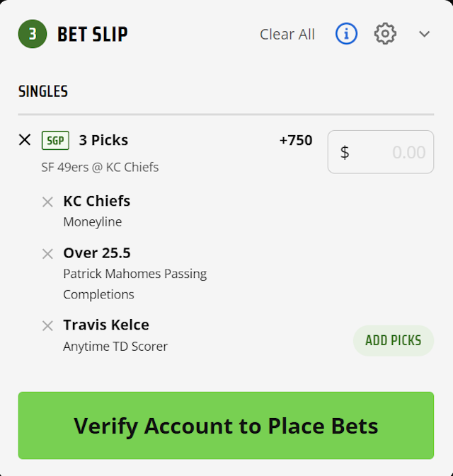The height and width of the screenshot is (476, 453).
Task: Remove the Over 25.5 completions pick
Action: click(47, 254)
